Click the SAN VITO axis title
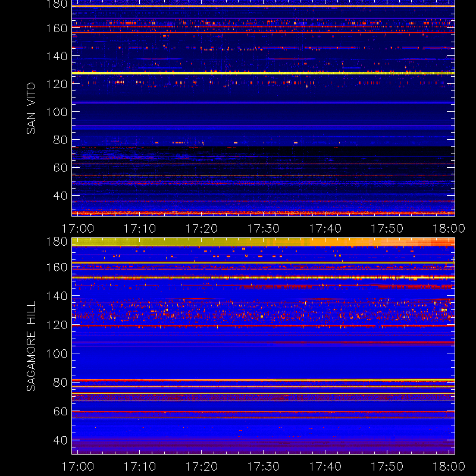This screenshot has width=476, height=476. [31, 108]
